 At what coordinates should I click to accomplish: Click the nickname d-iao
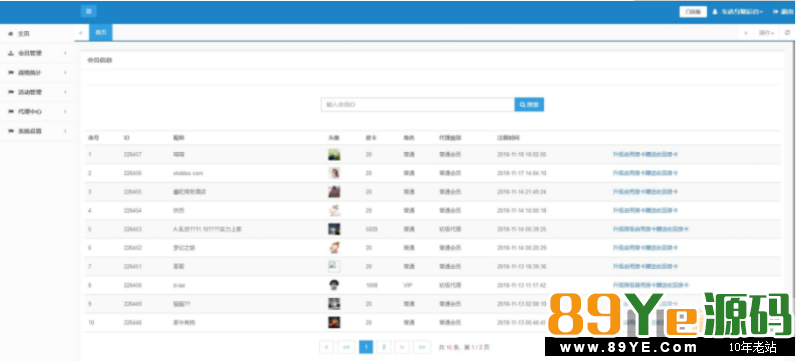180,286
